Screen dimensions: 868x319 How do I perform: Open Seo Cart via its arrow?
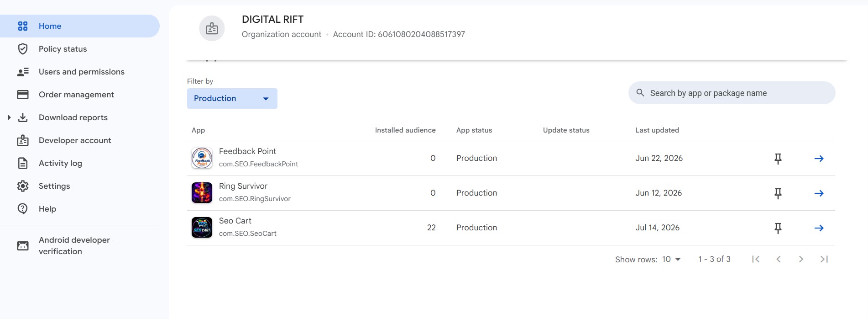[819, 228]
